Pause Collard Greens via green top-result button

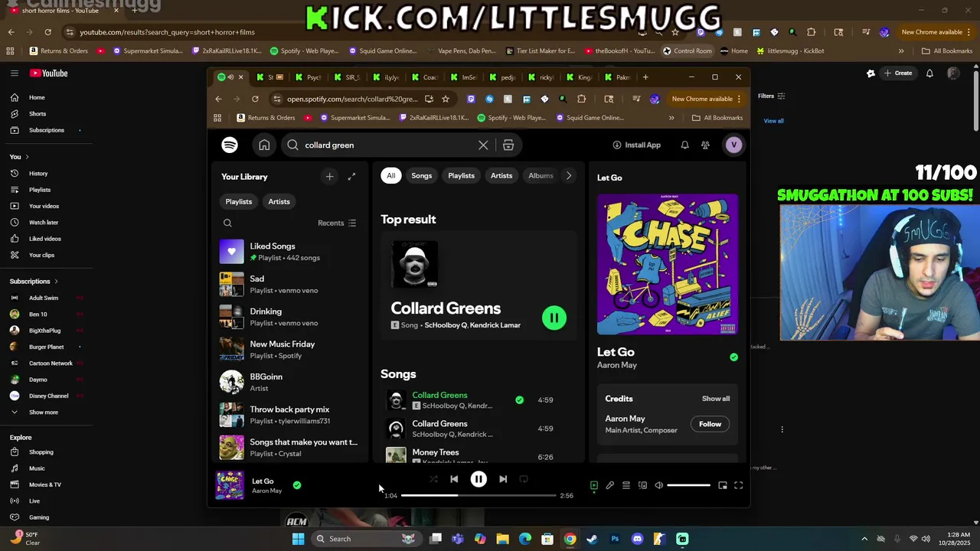click(554, 318)
